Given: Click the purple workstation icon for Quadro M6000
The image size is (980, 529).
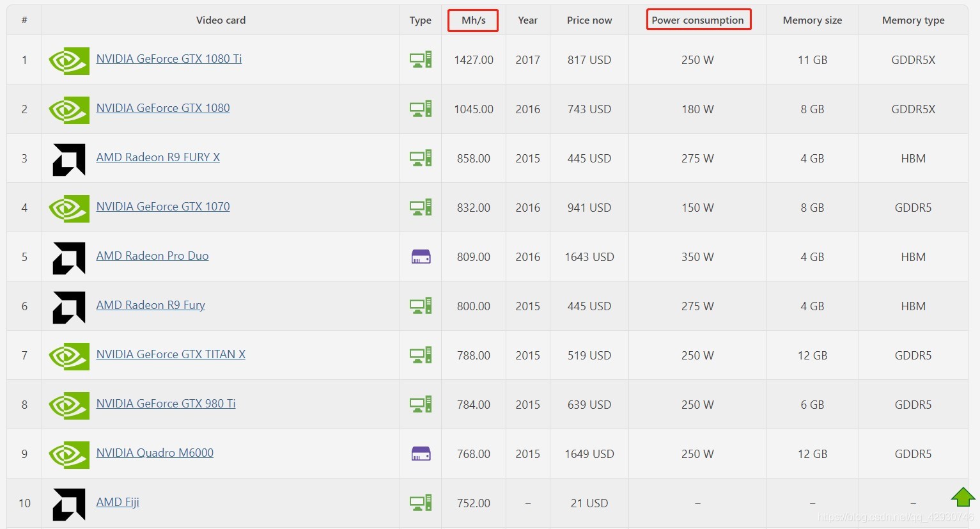Looking at the screenshot, I should tap(421, 454).
